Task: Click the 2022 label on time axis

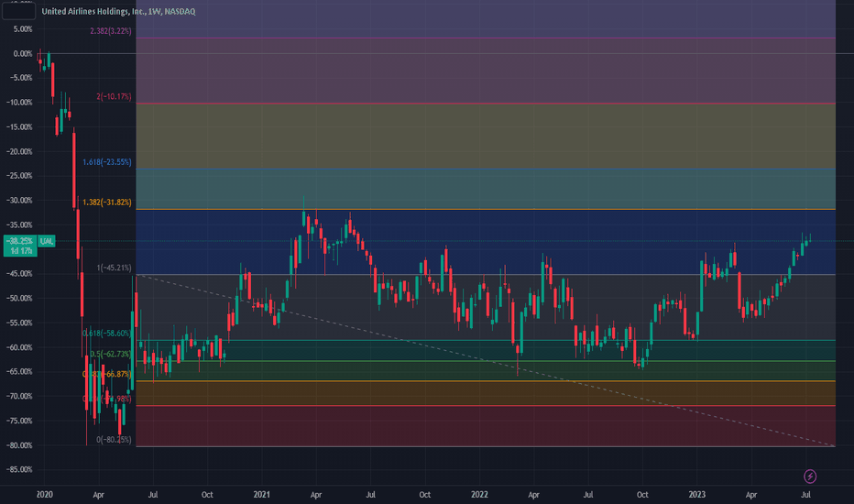Action: click(479, 495)
